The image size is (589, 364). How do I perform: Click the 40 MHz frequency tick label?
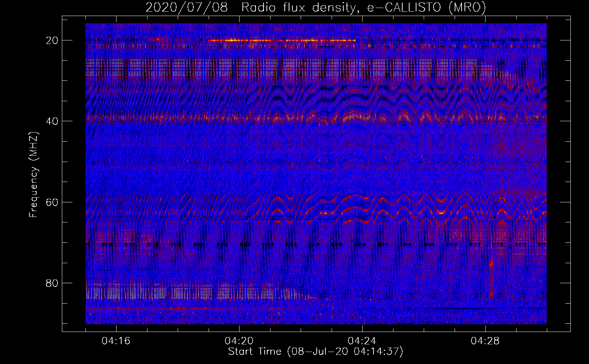click(x=52, y=121)
